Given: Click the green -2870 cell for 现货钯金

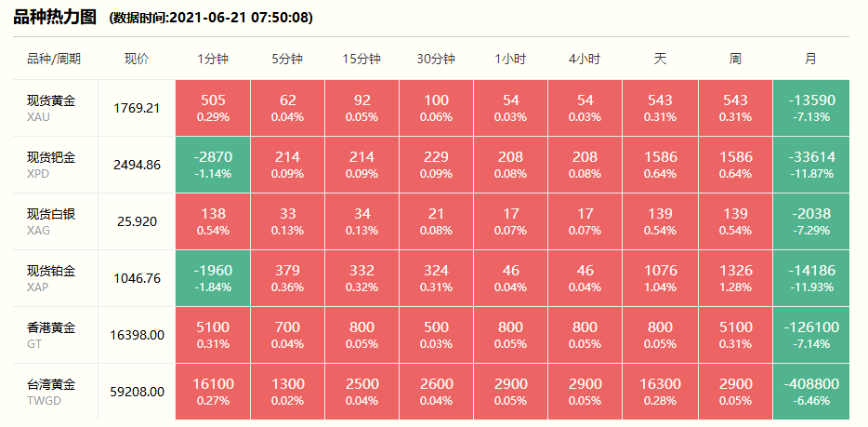Looking at the screenshot, I should point(213,165).
